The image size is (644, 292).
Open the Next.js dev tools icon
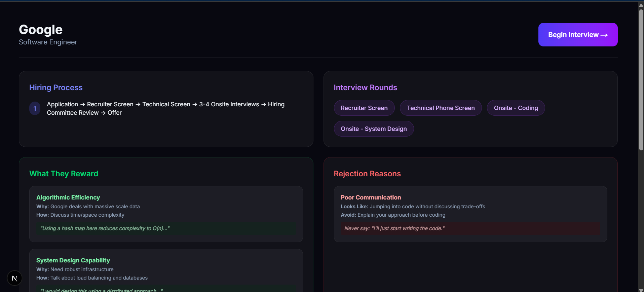[x=14, y=278]
